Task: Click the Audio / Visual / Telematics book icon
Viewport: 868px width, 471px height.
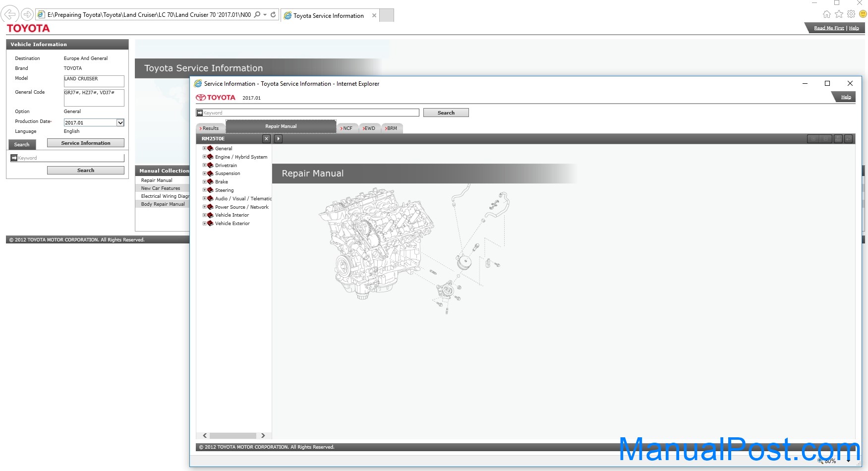Action: pyautogui.click(x=210, y=198)
